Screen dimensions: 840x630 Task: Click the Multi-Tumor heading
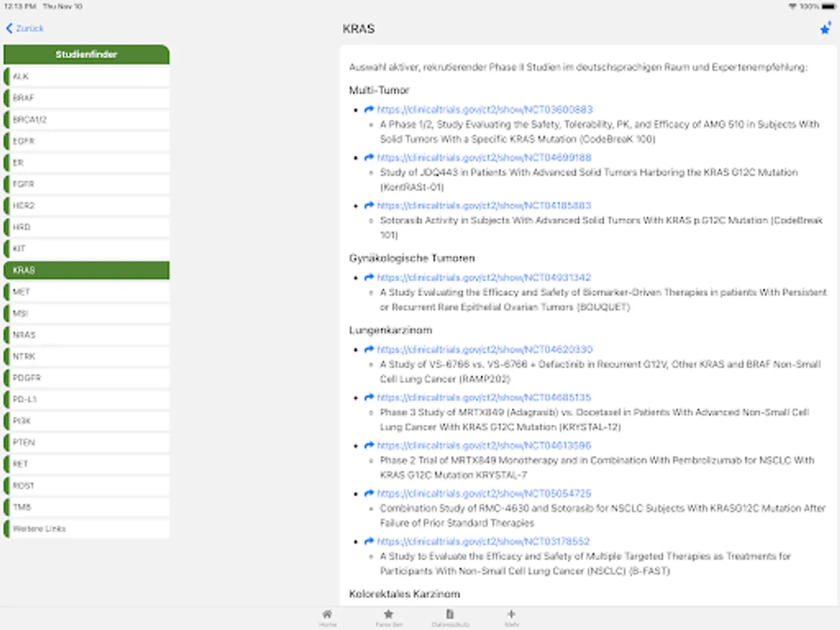(x=379, y=90)
